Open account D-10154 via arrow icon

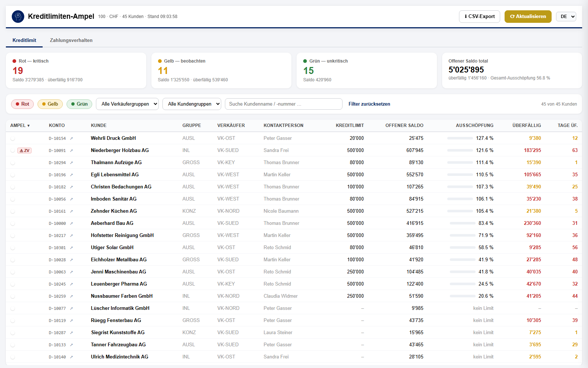pyautogui.click(x=71, y=138)
